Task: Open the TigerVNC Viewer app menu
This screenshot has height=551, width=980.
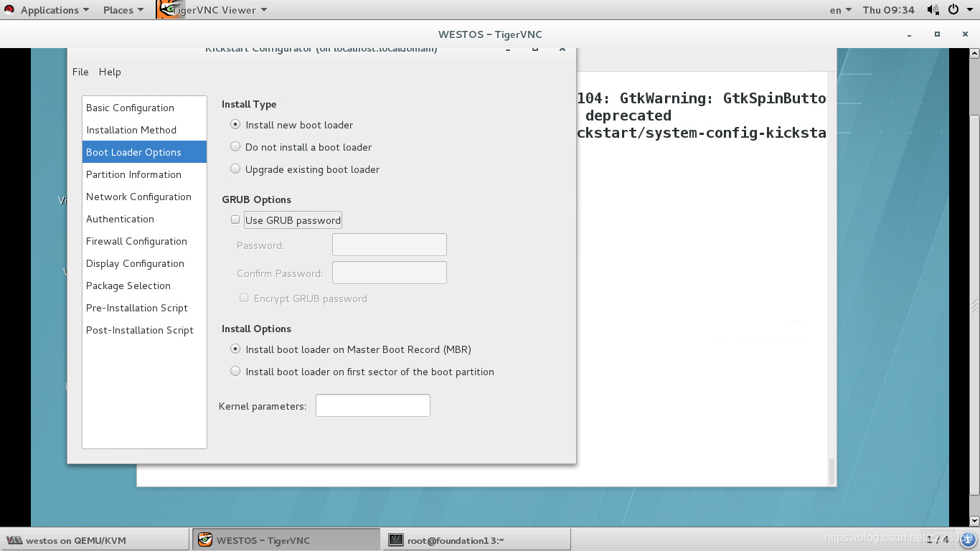Action: pos(218,10)
